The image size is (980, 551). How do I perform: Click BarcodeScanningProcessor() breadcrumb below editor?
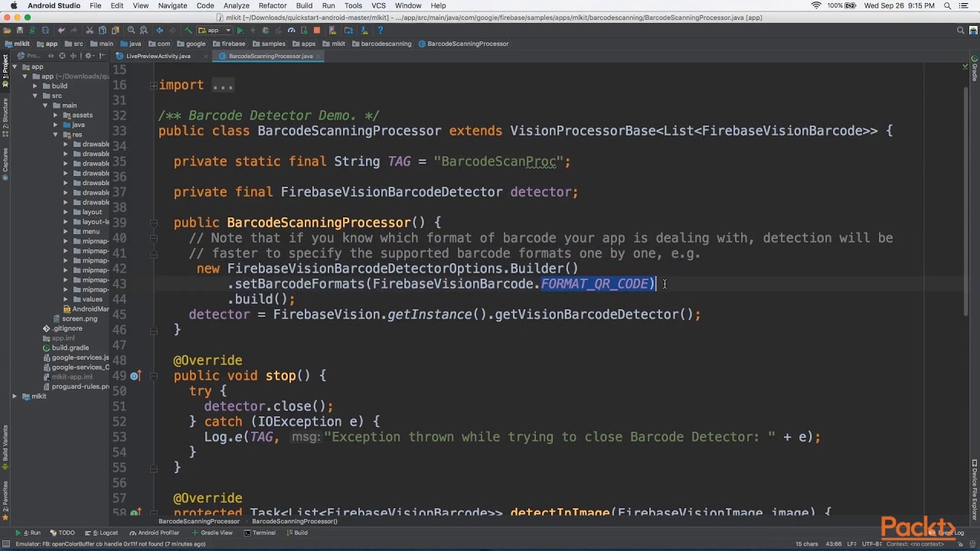coord(294,521)
